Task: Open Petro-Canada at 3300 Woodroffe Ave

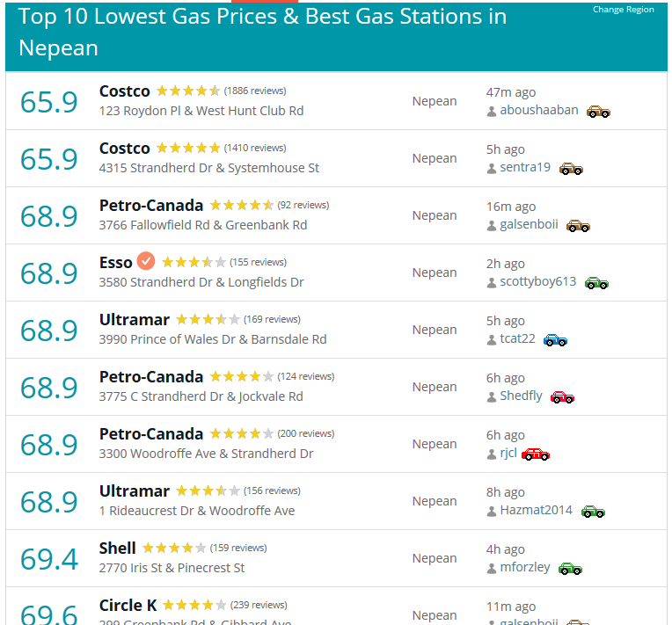Action: pyautogui.click(x=151, y=434)
